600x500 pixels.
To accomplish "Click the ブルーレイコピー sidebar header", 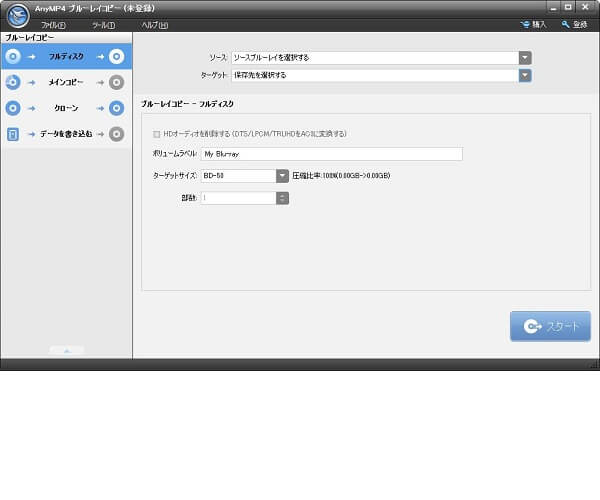I will tap(29, 37).
